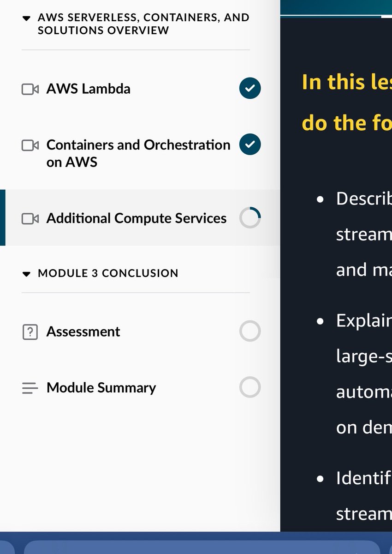Image resolution: width=392 pixels, height=554 pixels.
Task: Click the lines icon beside Module Summary
Action: pos(30,388)
